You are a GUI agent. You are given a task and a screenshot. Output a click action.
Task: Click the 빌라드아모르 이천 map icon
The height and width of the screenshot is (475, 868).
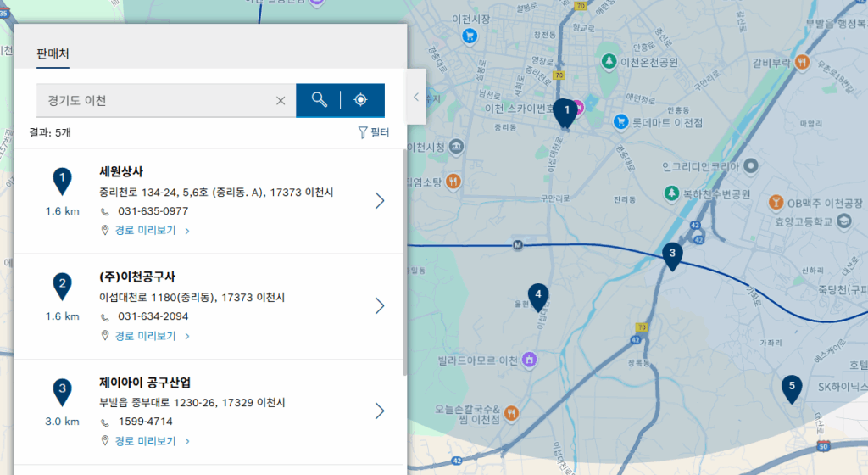529,360
